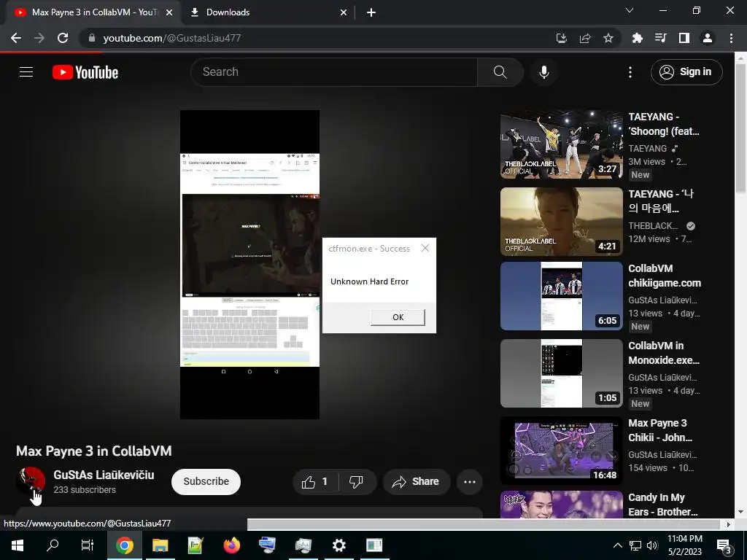
Task: Open Settings gear on taskbar
Action: point(338,545)
